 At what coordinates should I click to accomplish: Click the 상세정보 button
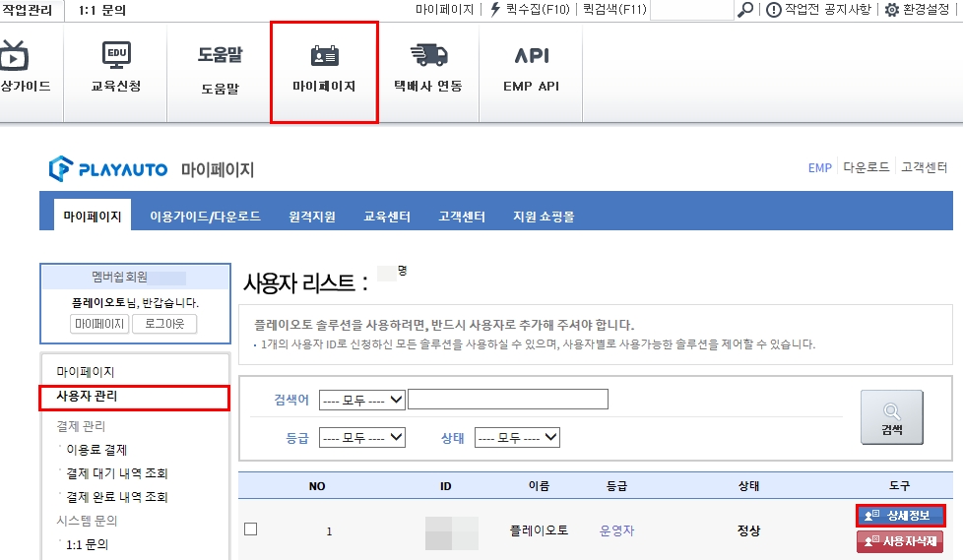(900, 515)
